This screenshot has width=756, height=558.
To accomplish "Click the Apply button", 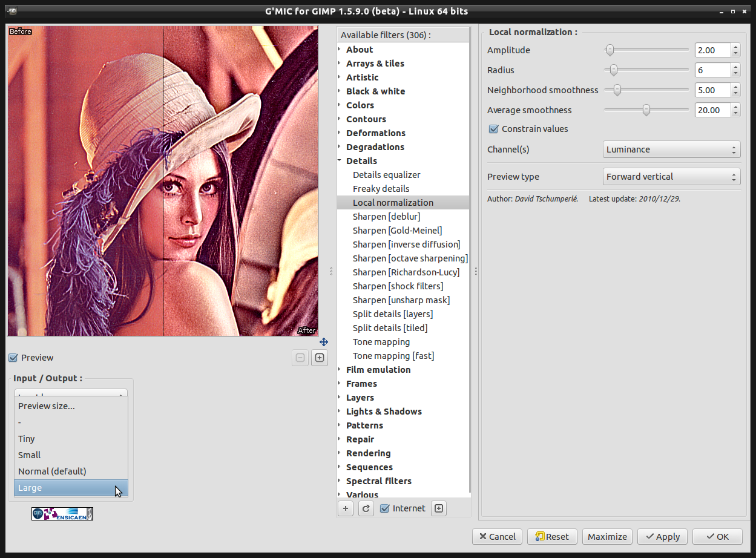I will coord(663,537).
